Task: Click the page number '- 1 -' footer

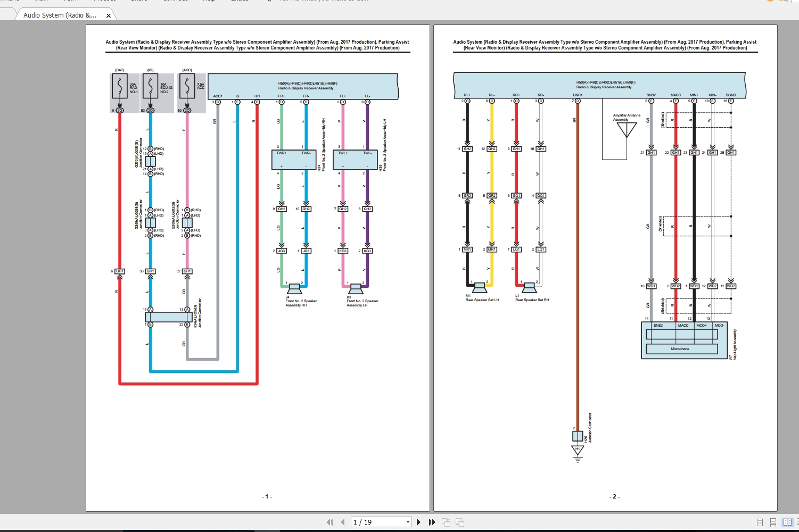Action: [267, 496]
